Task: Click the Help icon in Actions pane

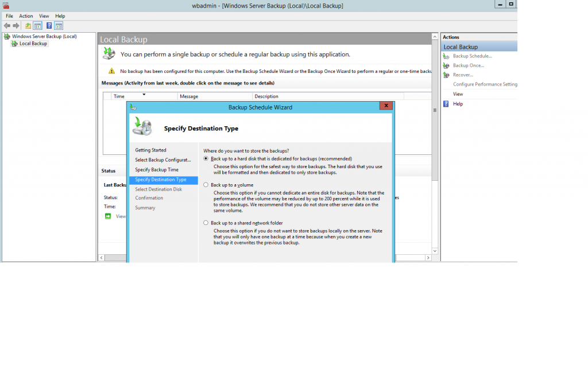Action: (x=446, y=104)
